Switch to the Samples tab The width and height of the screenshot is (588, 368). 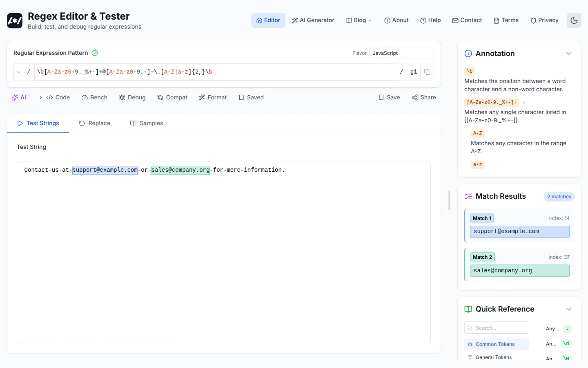click(147, 123)
